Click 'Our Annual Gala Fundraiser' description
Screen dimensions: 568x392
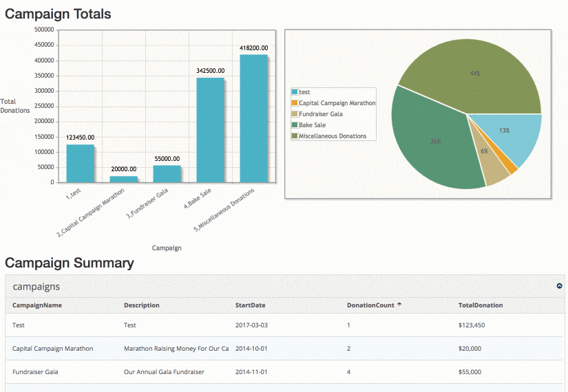tap(164, 372)
